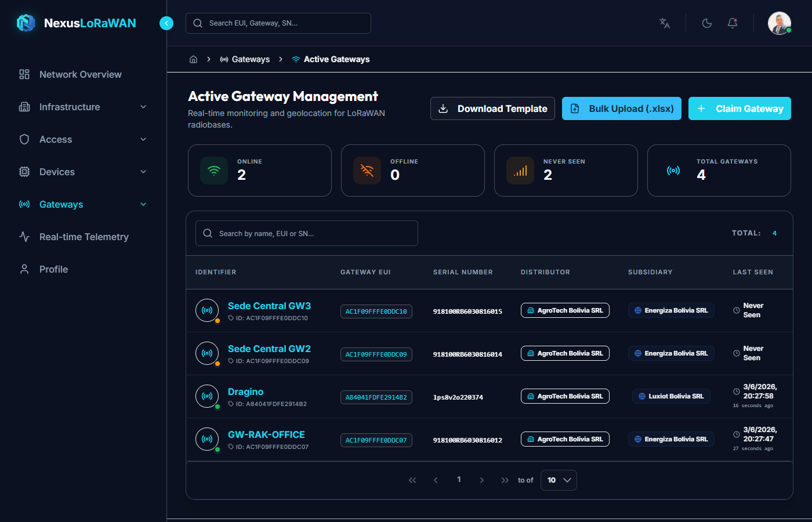Expand the Infrastructure chevron

tap(143, 107)
